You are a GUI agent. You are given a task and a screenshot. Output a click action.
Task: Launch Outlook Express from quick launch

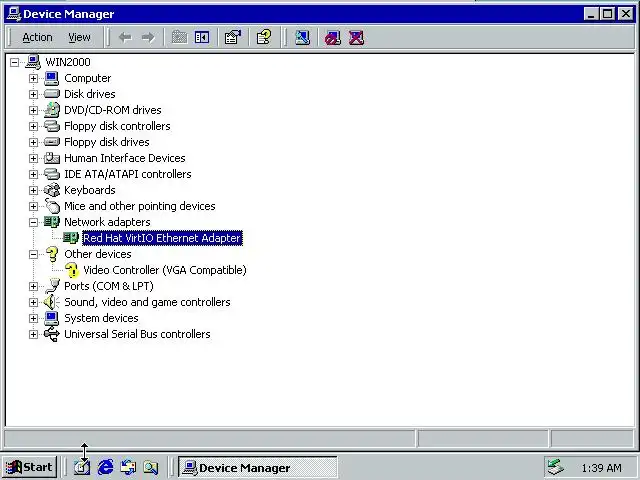pyautogui.click(x=128, y=467)
